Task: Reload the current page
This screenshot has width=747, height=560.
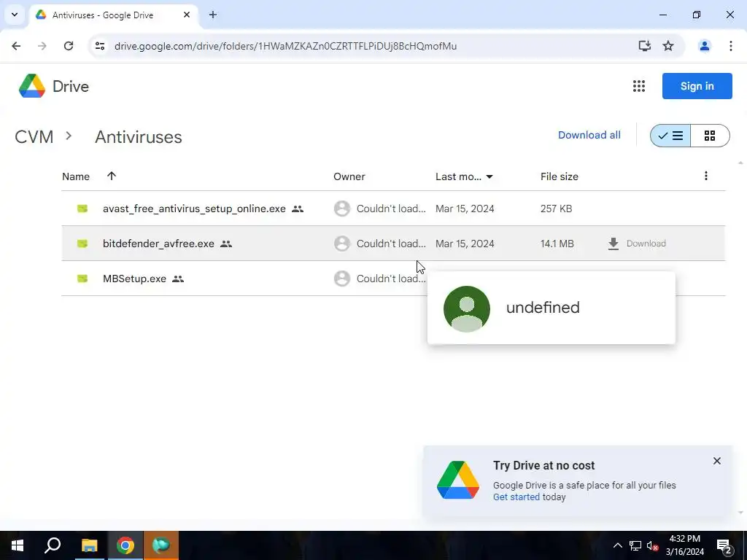Action: pyautogui.click(x=69, y=46)
